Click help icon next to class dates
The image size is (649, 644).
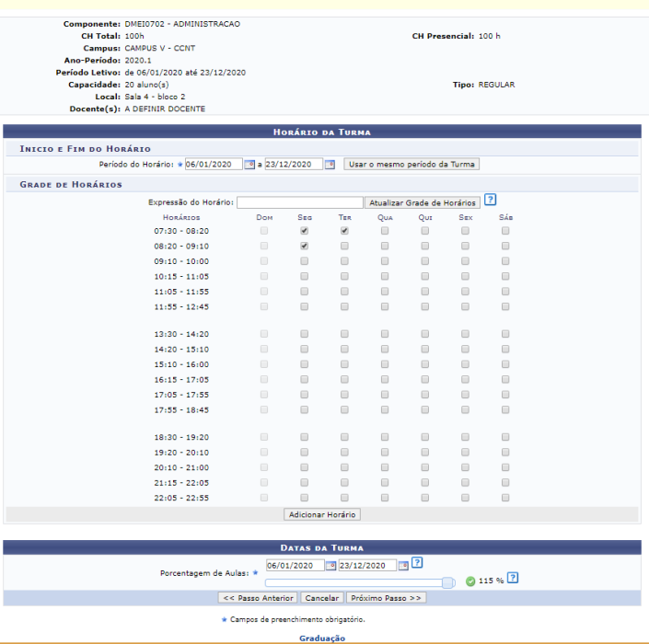coord(417,563)
